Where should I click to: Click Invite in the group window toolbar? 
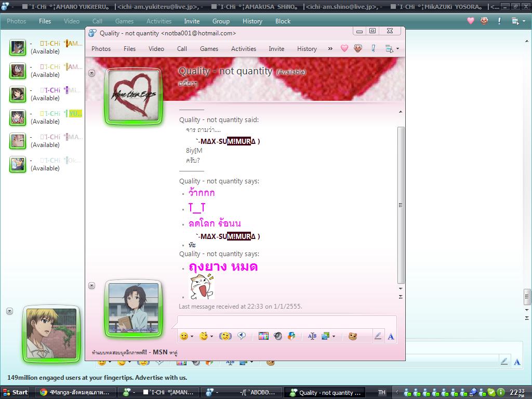tap(192, 21)
